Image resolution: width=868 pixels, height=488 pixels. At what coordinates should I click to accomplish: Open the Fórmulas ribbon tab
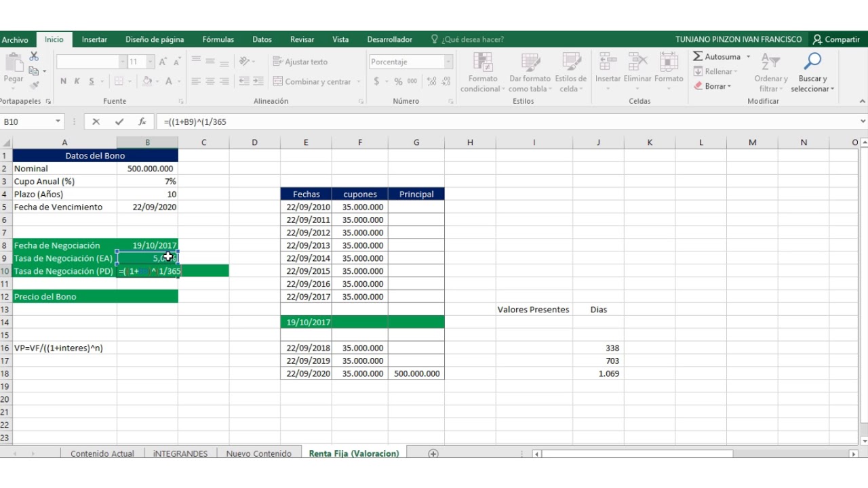click(218, 39)
